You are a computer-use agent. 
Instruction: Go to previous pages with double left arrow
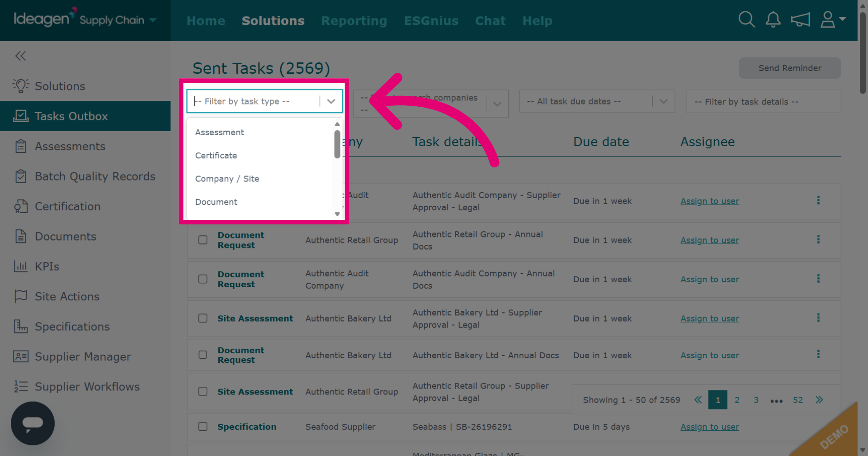tap(698, 400)
